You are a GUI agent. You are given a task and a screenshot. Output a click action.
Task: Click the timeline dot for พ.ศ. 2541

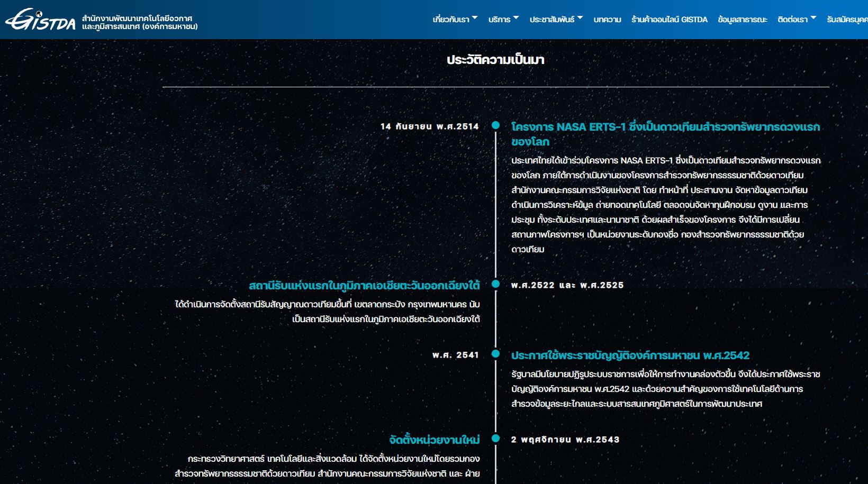(x=495, y=354)
